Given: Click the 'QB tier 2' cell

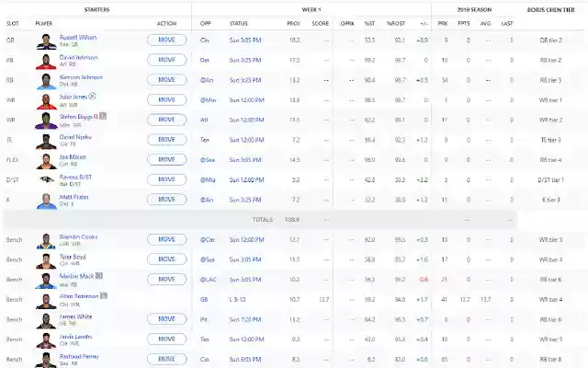Looking at the screenshot, I should [x=551, y=40].
